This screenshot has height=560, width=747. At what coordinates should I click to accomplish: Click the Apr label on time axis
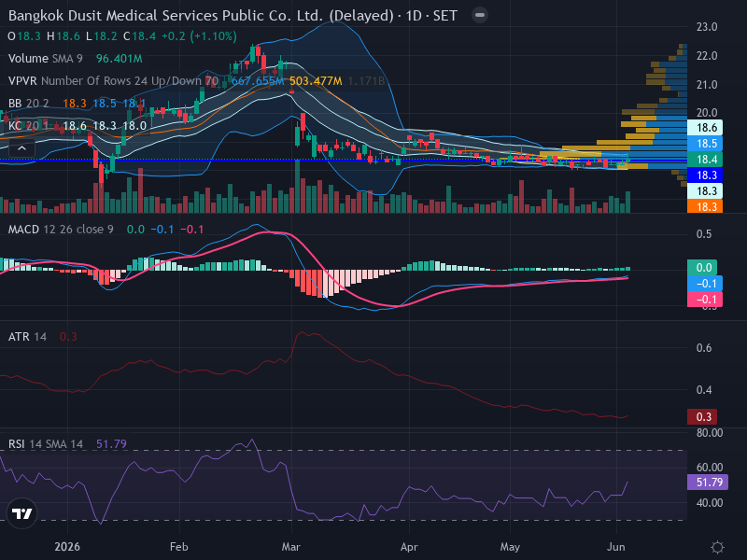[409, 547]
